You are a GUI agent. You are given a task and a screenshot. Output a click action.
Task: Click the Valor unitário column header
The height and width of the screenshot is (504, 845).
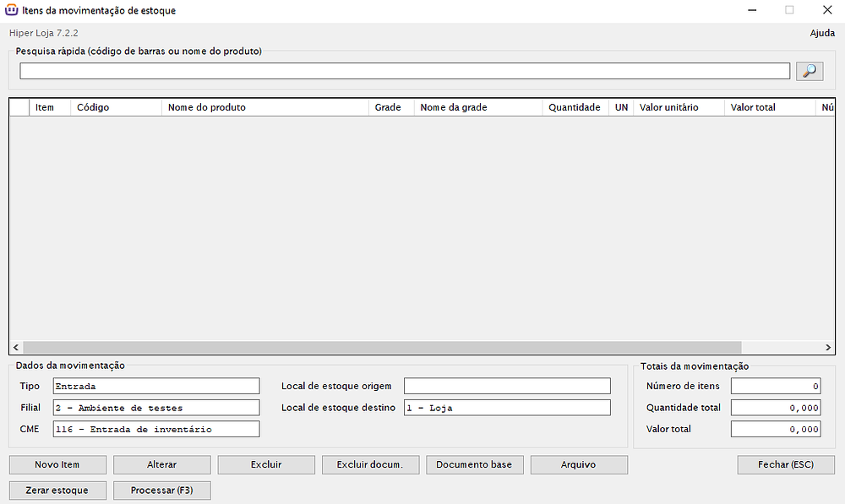(x=679, y=107)
